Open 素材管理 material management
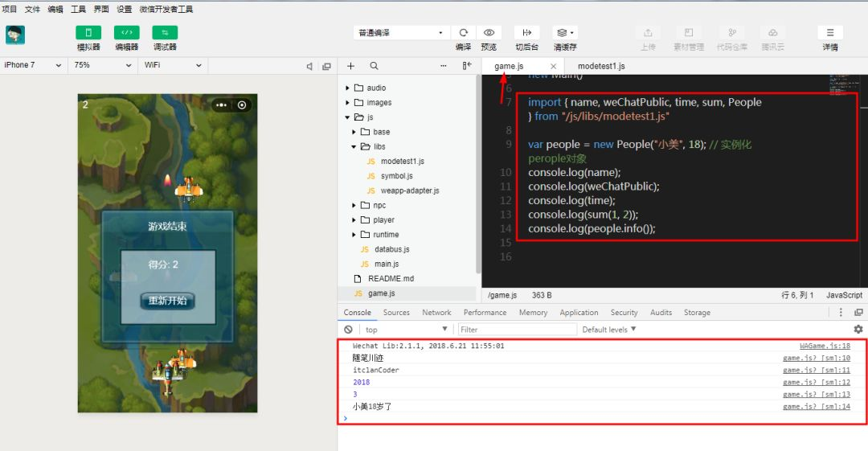The image size is (868, 451). (x=689, y=33)
